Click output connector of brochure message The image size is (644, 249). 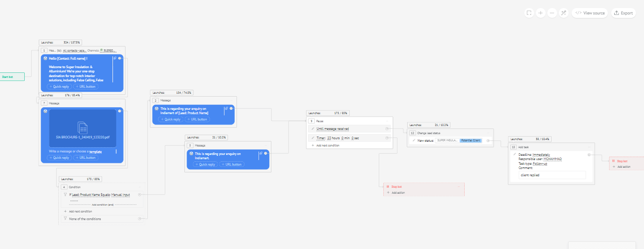tap(120, 111)
